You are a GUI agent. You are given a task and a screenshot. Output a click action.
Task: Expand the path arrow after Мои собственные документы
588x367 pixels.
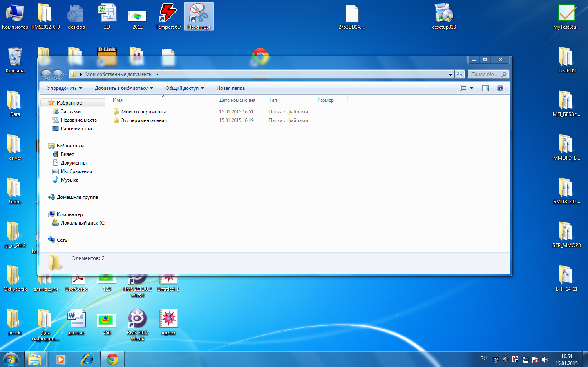[157, 74]
